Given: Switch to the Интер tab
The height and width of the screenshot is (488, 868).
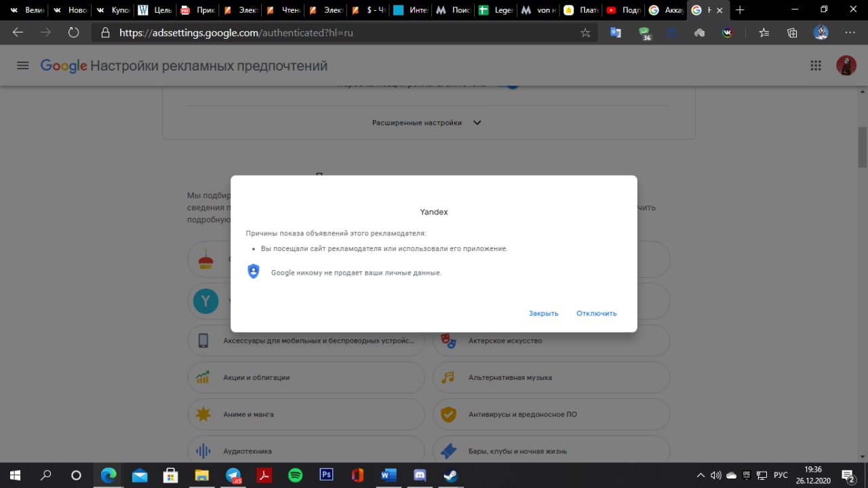Looking at the screenshot, I should [411, 10].
